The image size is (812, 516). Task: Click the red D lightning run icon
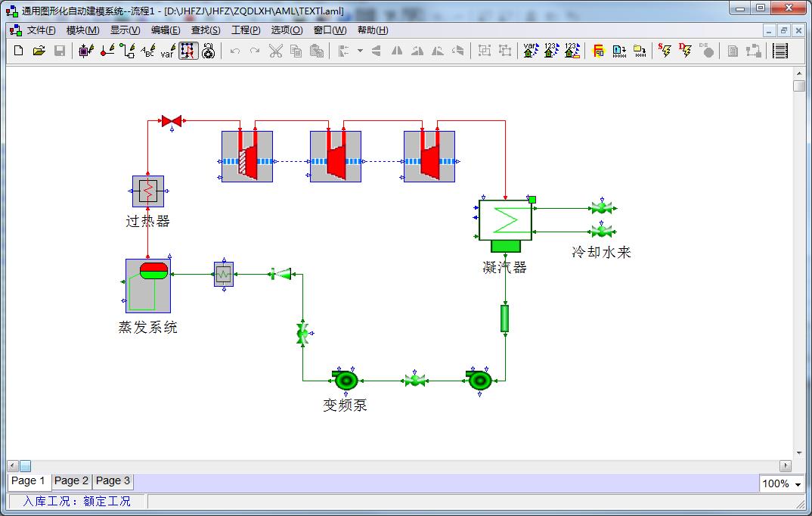click(x=685, y=51)
